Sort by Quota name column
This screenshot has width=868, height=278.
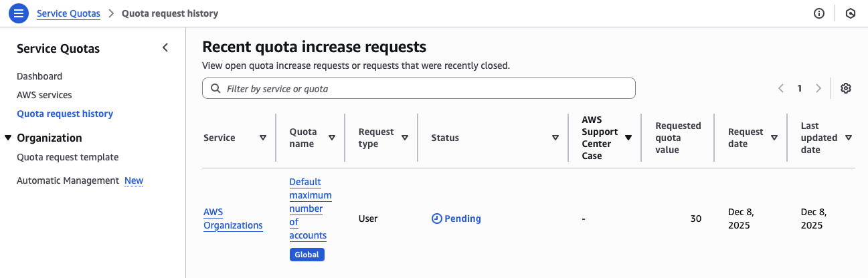(332, 138)
